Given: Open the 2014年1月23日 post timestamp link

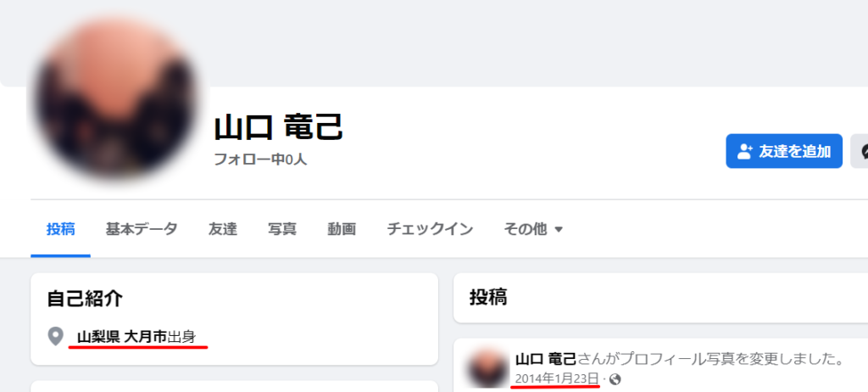Looking at the screenshot, I should (x=557, y=378).
